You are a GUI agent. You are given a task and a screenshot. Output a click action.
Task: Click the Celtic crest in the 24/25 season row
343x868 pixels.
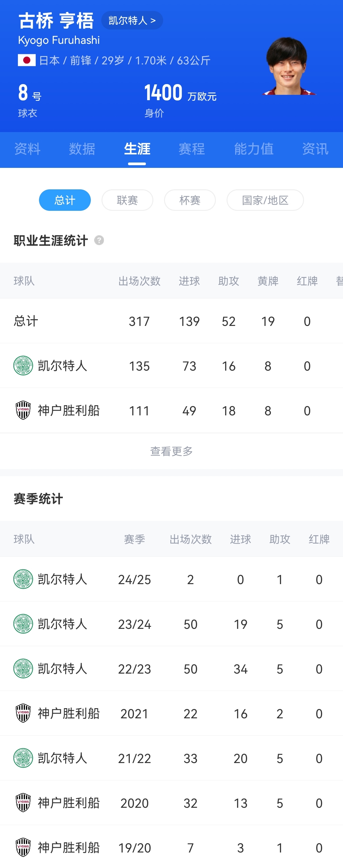(x=23, y=579)
